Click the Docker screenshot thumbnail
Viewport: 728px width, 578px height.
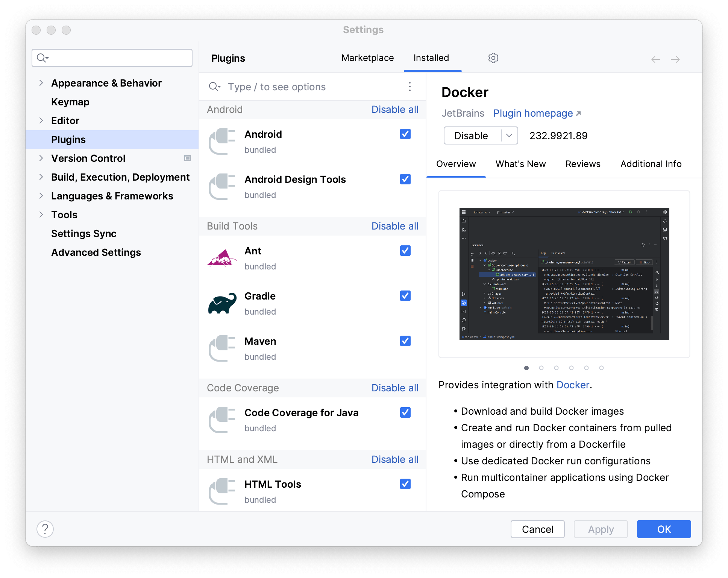(x=564, y=274)
